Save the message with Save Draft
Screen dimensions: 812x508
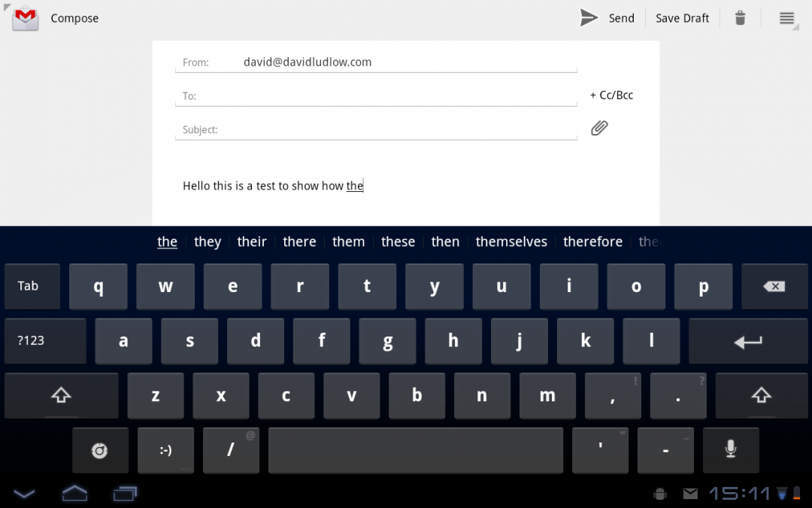point(682,18)
